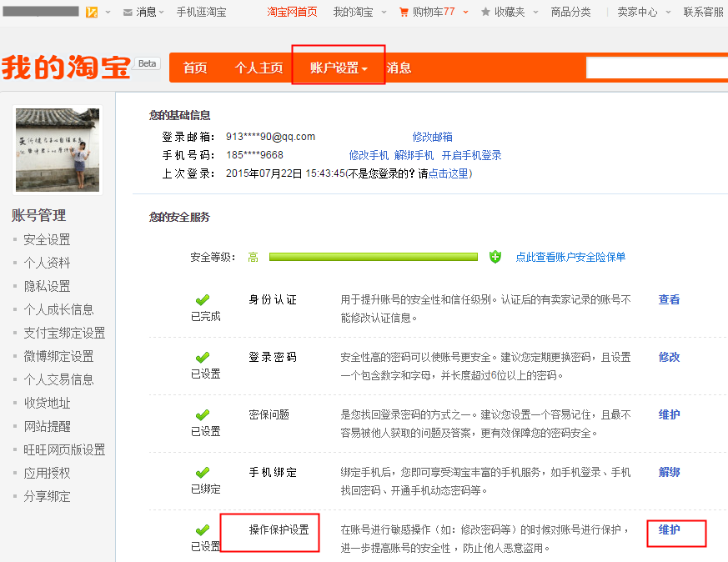Click the shopping cart icon
The height and width of the screenshot is (562, 728).
click(x=404, y=13)
